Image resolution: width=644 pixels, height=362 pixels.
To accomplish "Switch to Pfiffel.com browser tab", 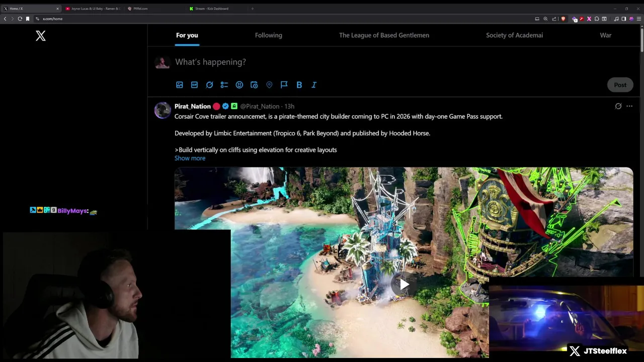I will click(x=153, y=9).
